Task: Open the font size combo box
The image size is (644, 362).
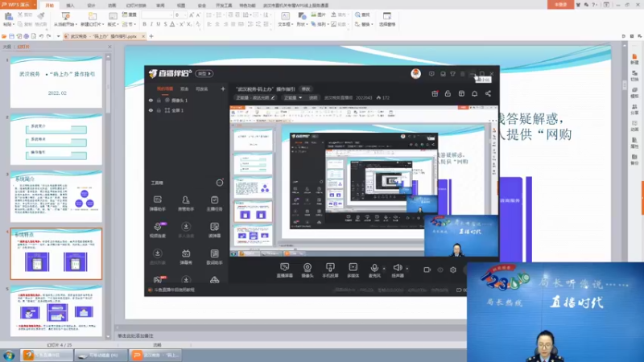Action: (180, 14)
